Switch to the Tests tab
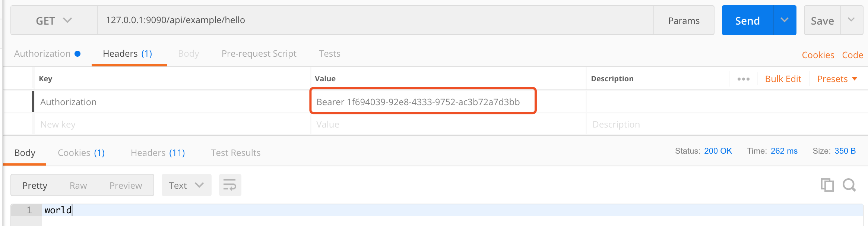 point(329,53)
